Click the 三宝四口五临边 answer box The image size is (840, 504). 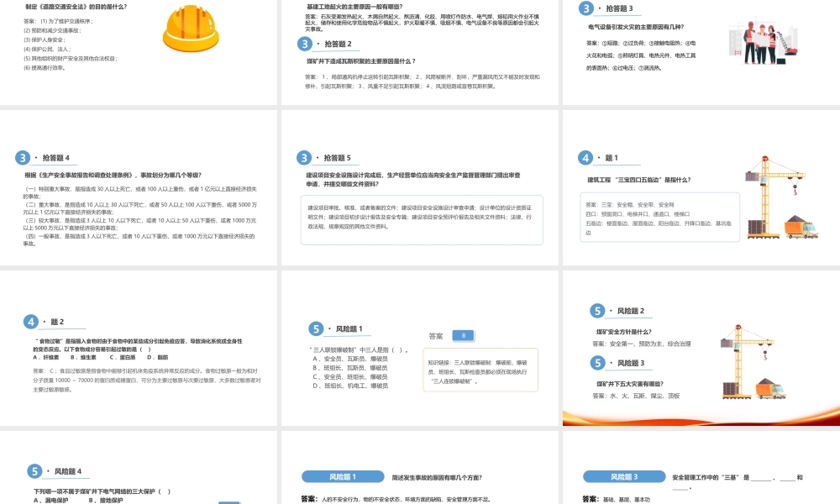660,218
